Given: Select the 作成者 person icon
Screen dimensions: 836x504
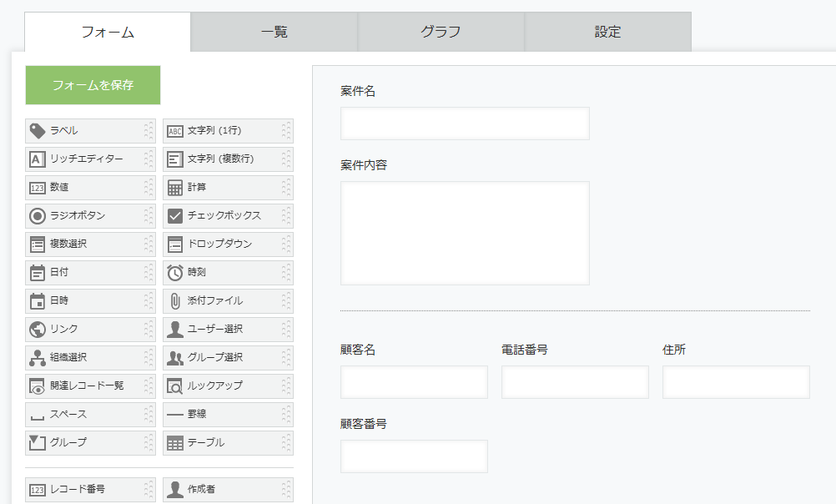Looking at the screenshot, I should click(x=175, y=489).
